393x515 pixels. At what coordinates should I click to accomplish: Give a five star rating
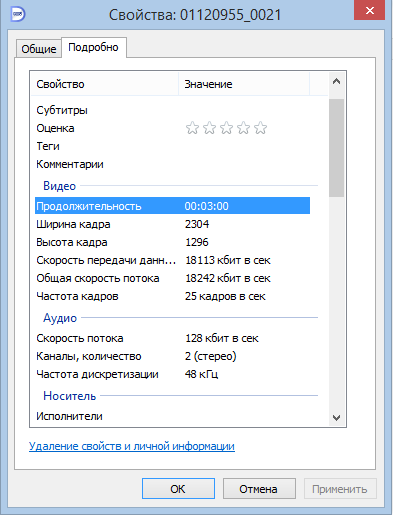click(260, 128)
